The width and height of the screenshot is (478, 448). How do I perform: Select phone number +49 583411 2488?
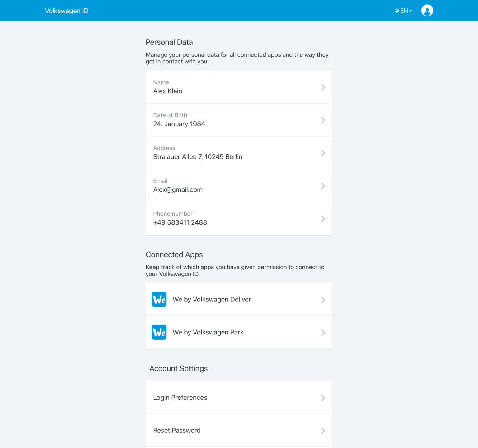coord(180,222)
